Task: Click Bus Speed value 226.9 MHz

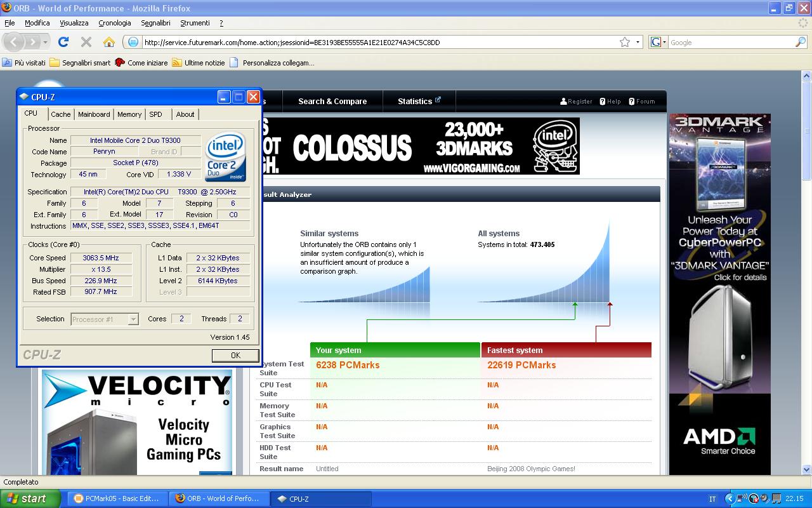Action: [x=100, y=281]
